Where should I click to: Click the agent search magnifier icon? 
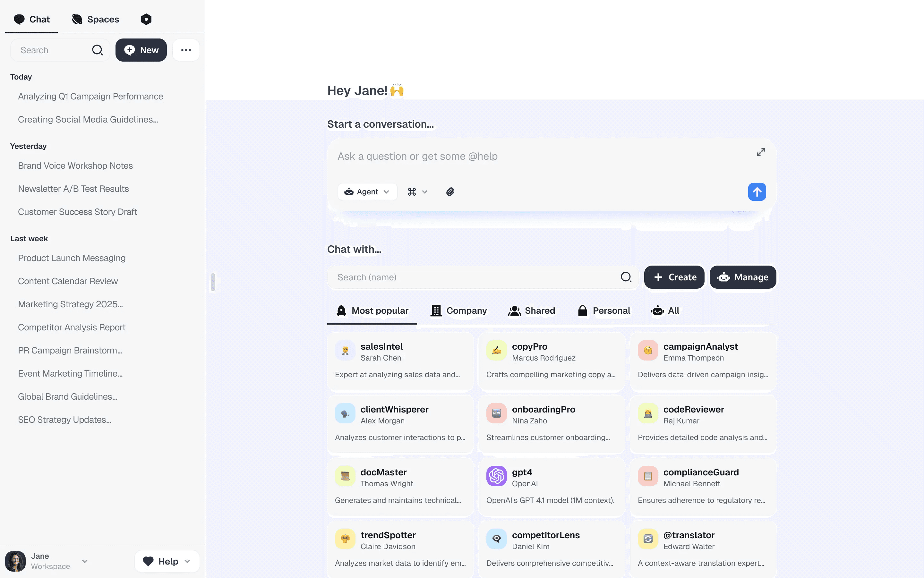click(x=626, y=277)
